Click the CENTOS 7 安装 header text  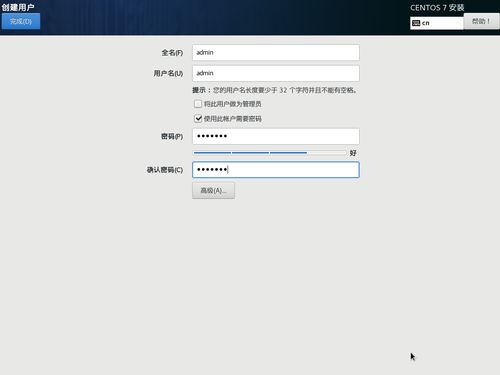(437, 8)
